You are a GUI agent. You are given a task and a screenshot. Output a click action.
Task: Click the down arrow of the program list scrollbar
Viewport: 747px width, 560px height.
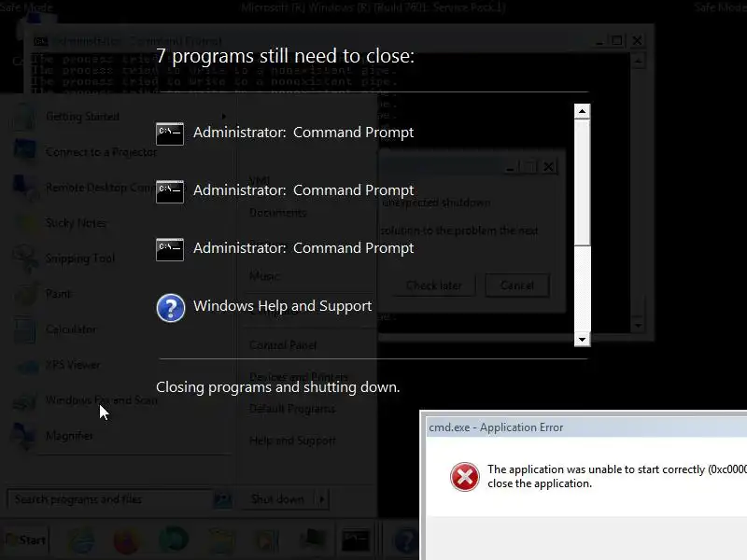click(x=582, y=340)
